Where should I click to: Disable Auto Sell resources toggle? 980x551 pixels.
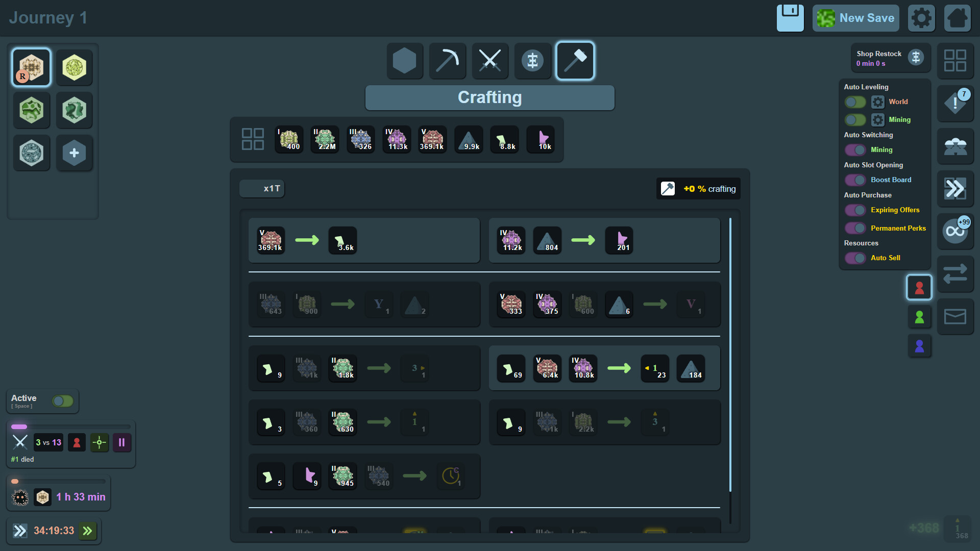855,258
